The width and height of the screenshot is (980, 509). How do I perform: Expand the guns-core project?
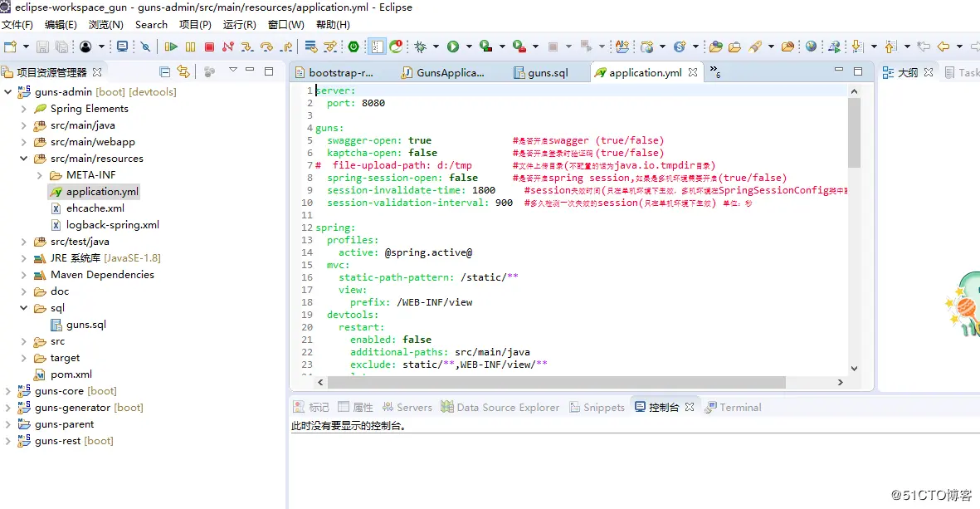tap(8, 391)
